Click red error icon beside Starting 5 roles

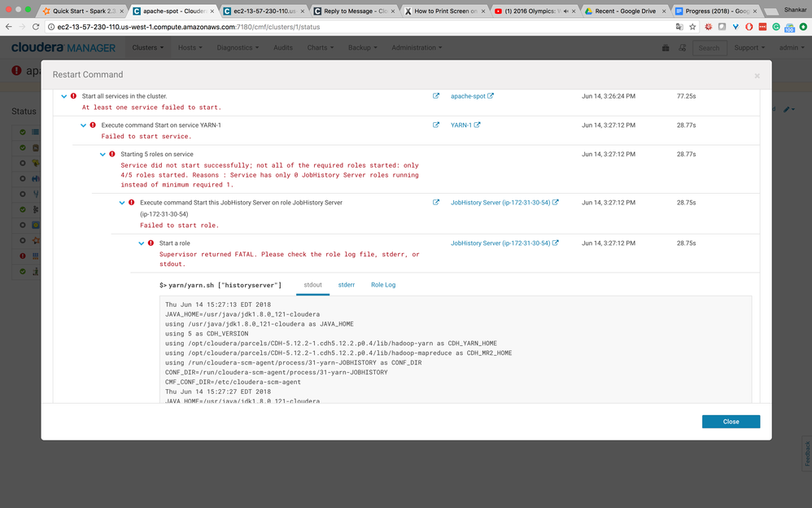112,154
